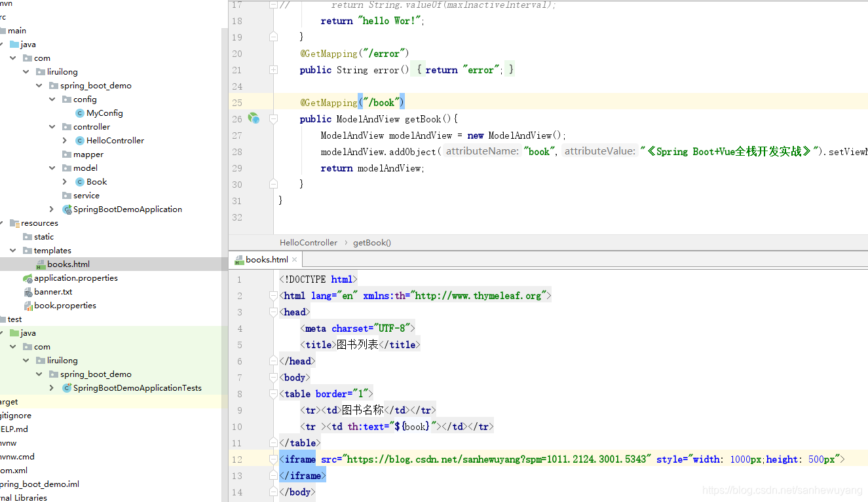Select application.properties in the tree
Screen dimensions: 868x502
click(76, 278)
